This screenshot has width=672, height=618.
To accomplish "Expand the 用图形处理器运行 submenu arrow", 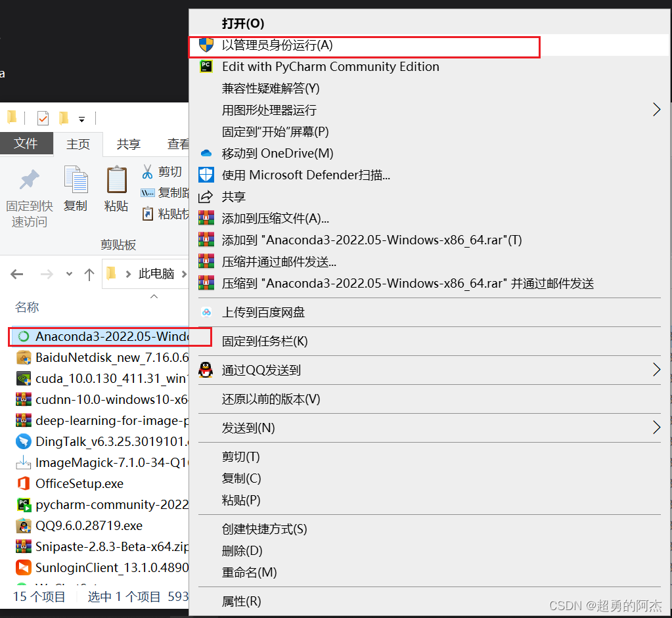I will (x=656, y=110).
